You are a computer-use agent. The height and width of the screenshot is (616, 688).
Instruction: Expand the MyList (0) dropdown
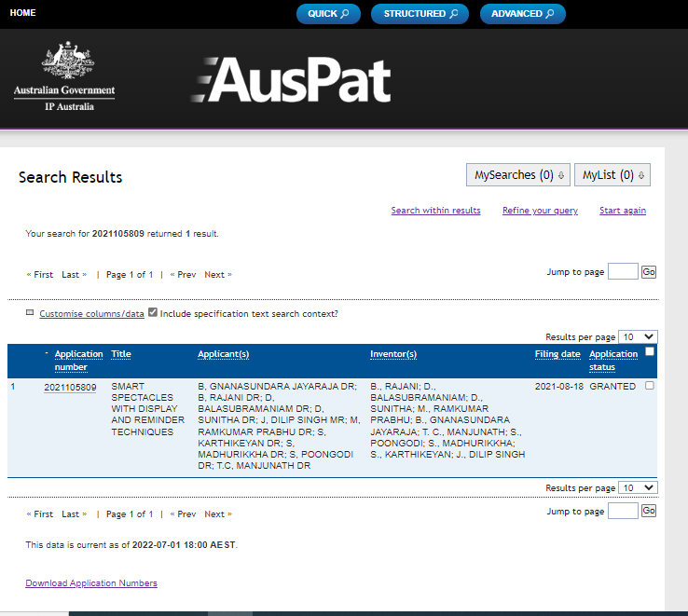point(612,174)
